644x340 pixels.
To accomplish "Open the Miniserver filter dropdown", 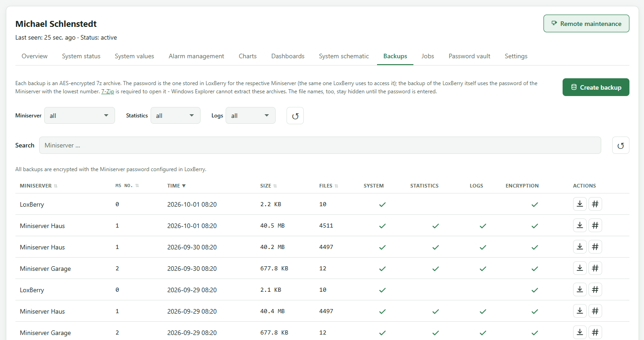I will click(80, 116).
